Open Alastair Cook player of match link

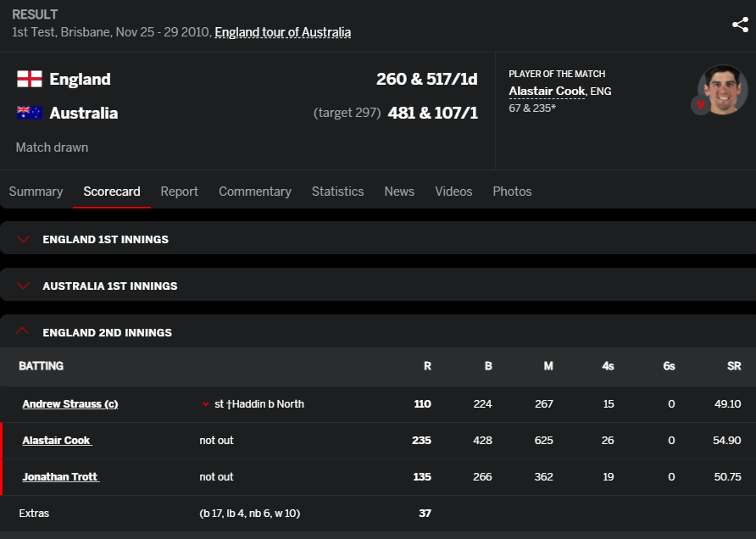(548, 92)
